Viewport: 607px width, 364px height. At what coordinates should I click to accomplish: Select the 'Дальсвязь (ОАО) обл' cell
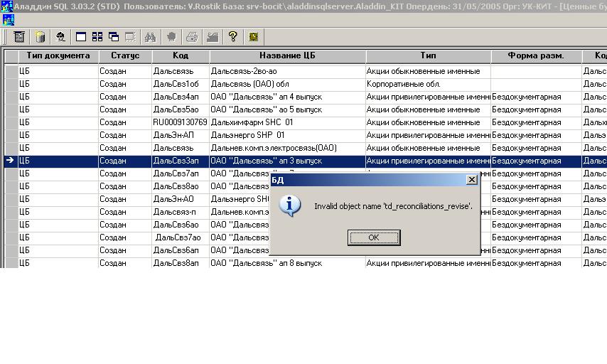click(287, 84)
